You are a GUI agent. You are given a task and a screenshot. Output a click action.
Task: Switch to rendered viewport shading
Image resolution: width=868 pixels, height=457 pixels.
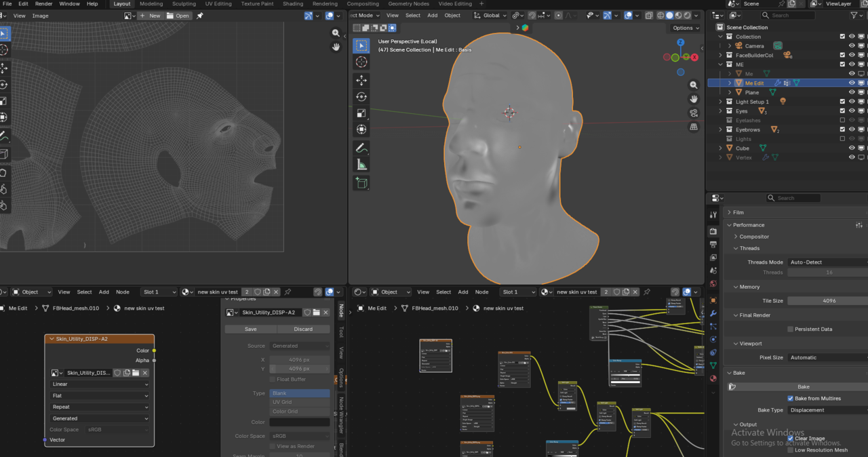(x=688, y=16)
